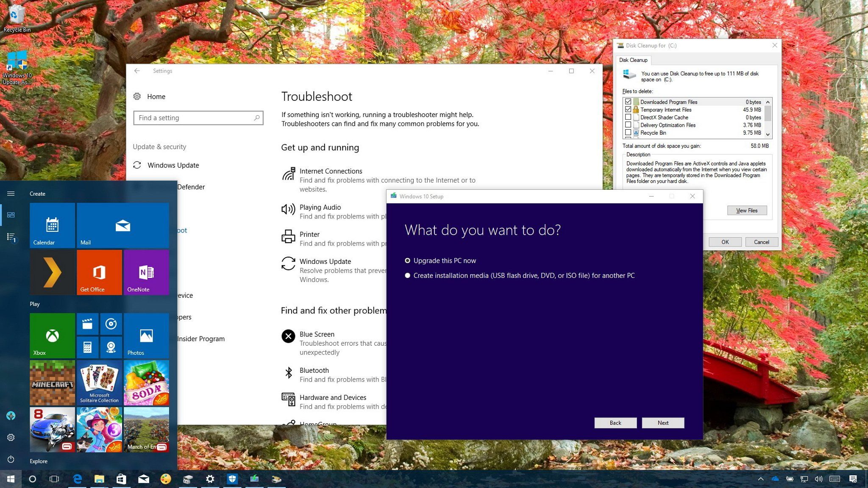Select Windows Update troubleshooter entry
The image size is (868, 488).
(x=334, y=270)
